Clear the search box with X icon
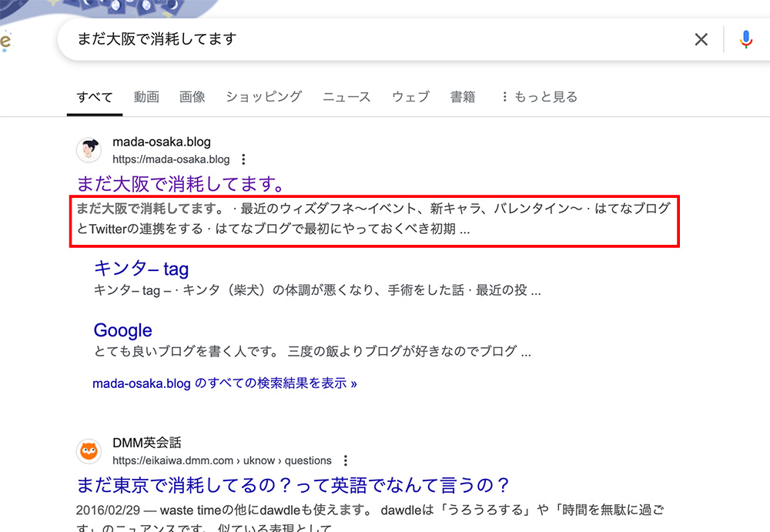The image size is (770, 532). [701, 39]
